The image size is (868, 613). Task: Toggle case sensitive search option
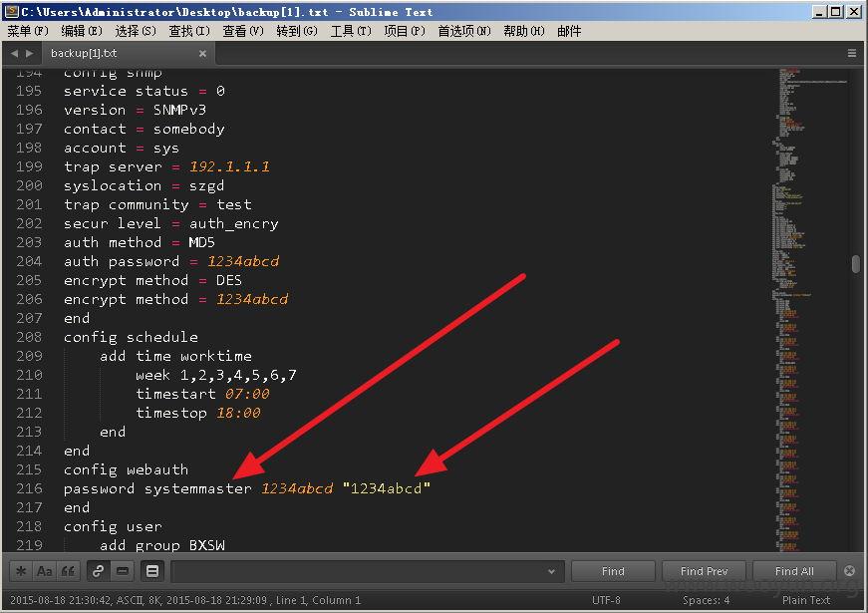click(x=44, y=571)
